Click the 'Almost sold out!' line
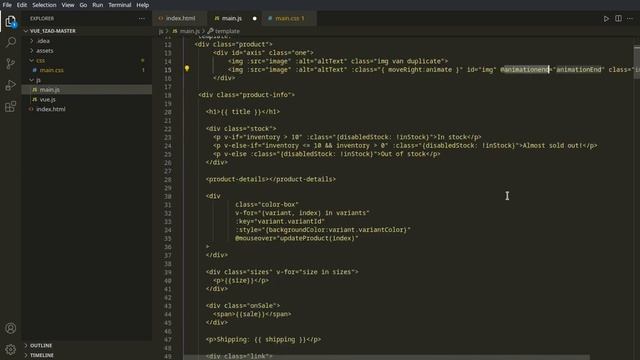 point(405,146)
